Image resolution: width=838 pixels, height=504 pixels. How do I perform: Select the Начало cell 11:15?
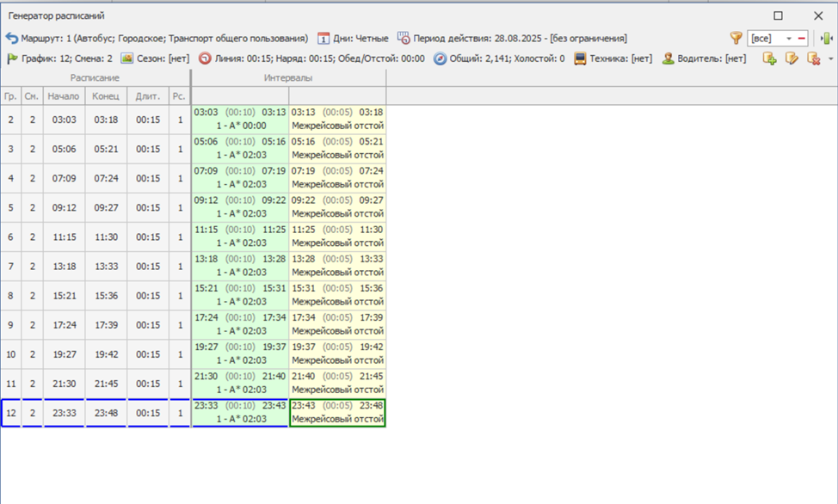(x=65, y=237)
